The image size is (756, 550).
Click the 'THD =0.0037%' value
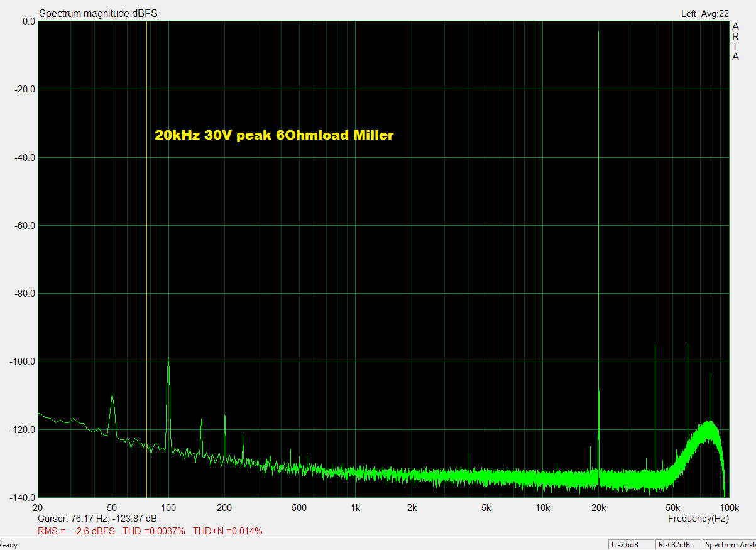click(154, 531)
